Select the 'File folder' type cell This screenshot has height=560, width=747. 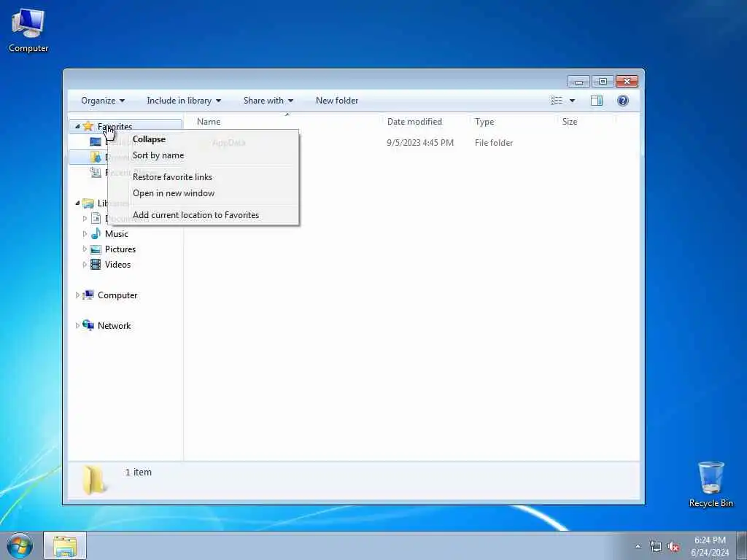pos(494,143)
